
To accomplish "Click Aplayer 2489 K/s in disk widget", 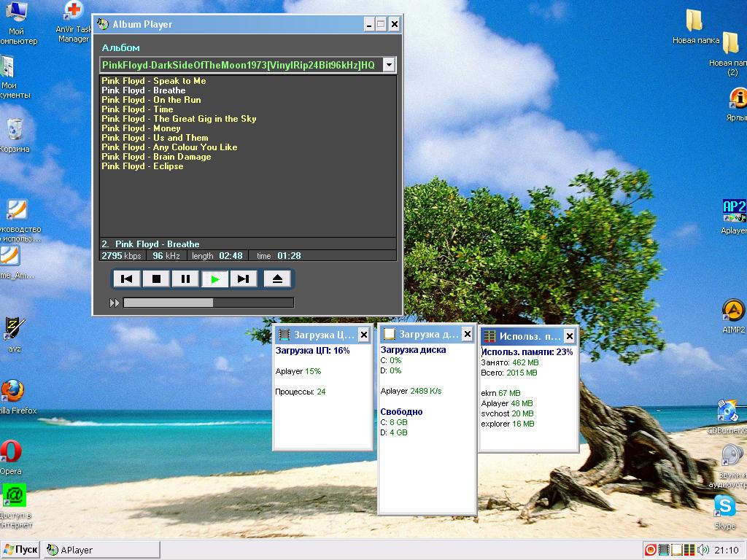I will point(411,391).
